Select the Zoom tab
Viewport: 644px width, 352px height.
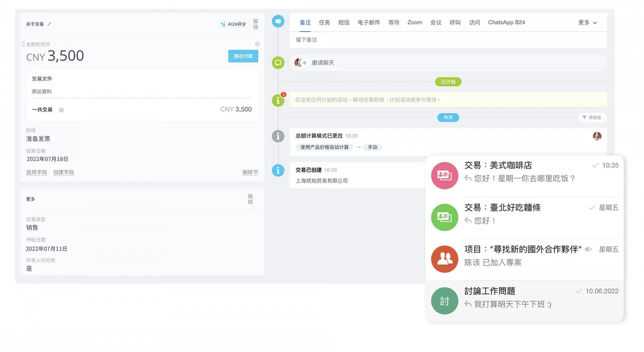(415, 23)
